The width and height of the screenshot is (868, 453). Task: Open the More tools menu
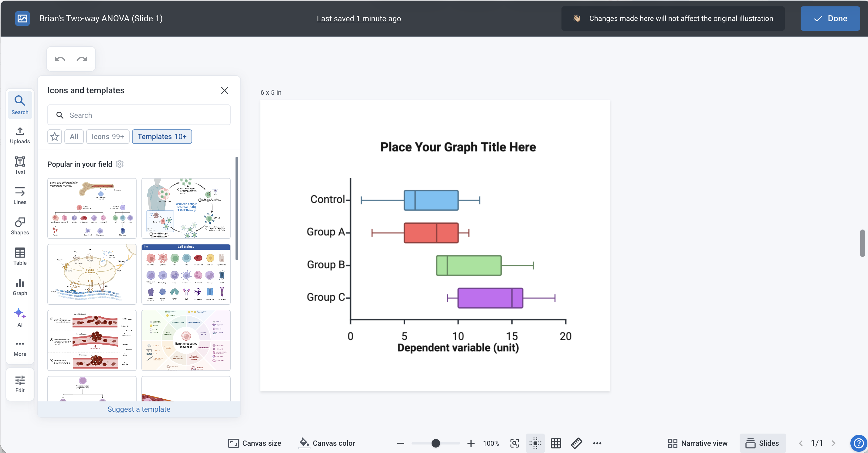pyautogui.click(x=20, y=348)
